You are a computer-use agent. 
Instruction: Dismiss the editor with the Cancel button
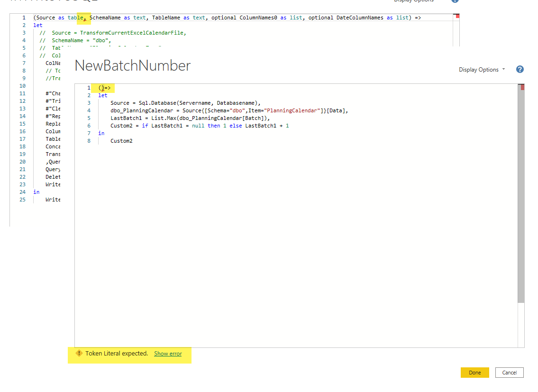tap(509, 373)
